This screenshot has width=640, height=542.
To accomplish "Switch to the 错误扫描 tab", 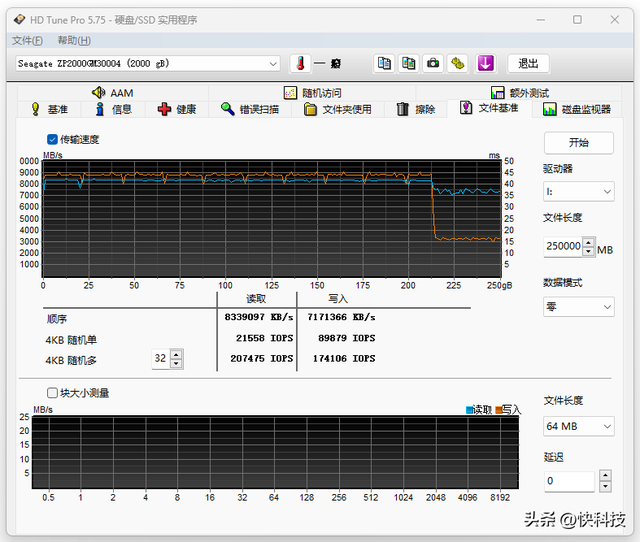I will [x=250, y=109].
